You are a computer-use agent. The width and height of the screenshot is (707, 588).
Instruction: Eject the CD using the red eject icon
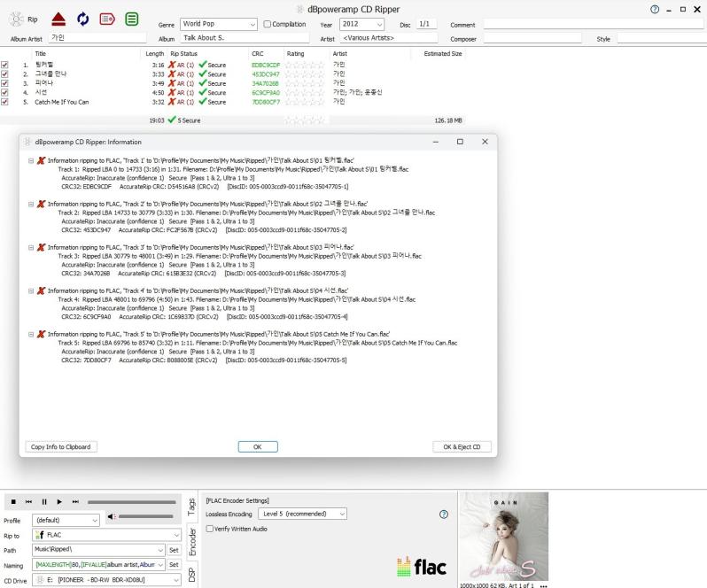pos(58,19)
